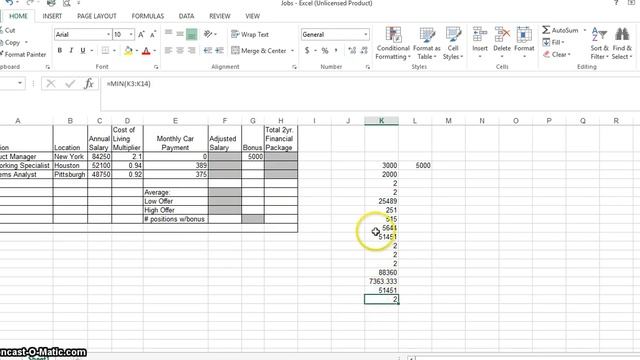This screenshot has width=640, height=360.
Task: Open AutoSum dropdown arrow
Action: point(584,30)
